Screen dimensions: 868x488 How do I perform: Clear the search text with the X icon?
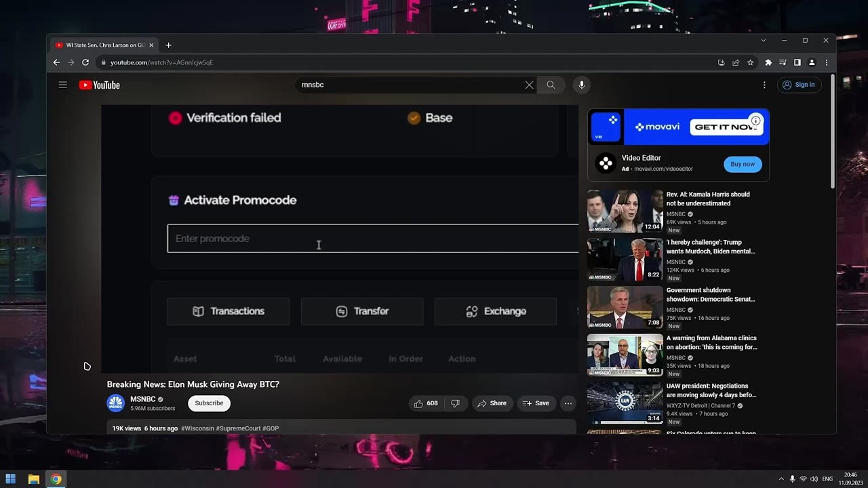[529, 85]
